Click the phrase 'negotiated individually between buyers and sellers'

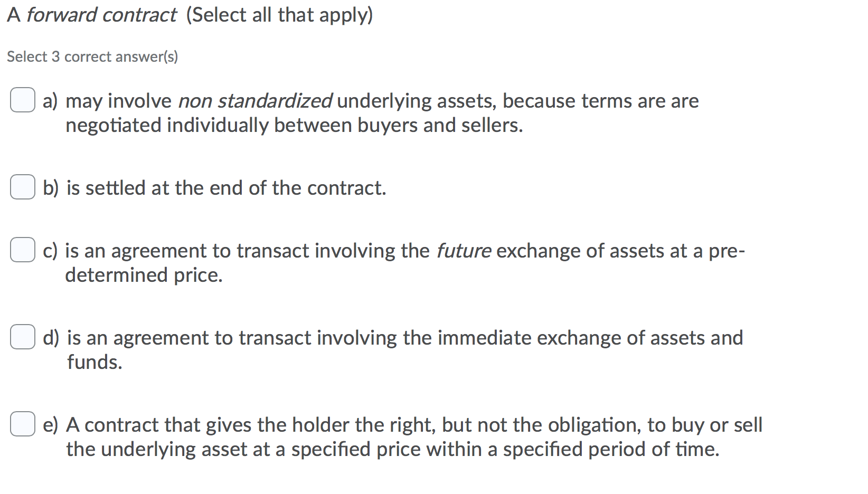[294, 125]
